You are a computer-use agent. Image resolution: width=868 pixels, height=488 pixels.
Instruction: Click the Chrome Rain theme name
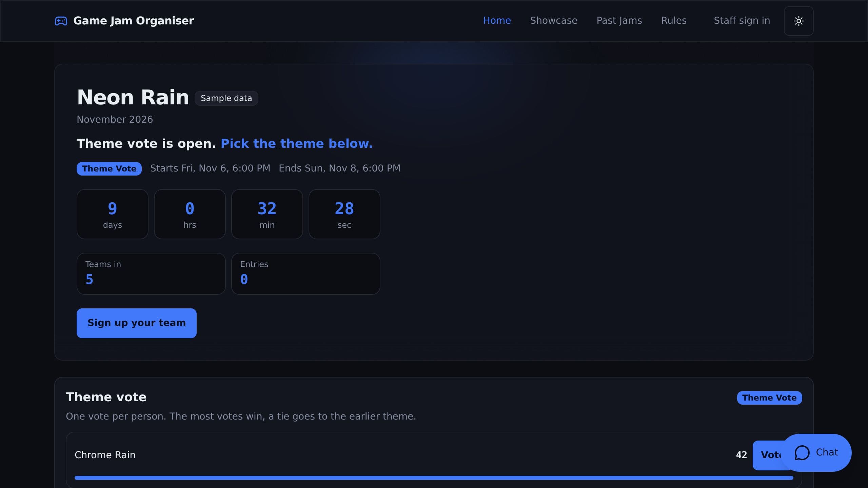click(105, 455)
